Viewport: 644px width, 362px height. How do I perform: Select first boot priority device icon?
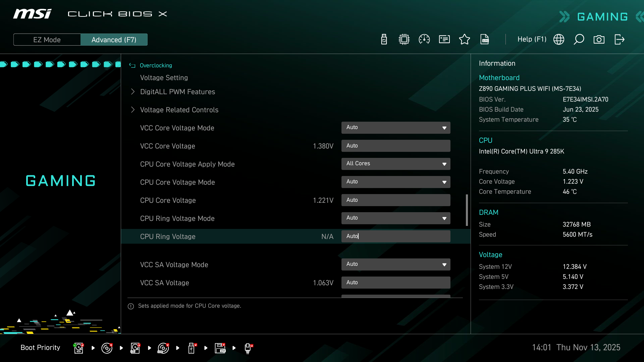point(79,348)
